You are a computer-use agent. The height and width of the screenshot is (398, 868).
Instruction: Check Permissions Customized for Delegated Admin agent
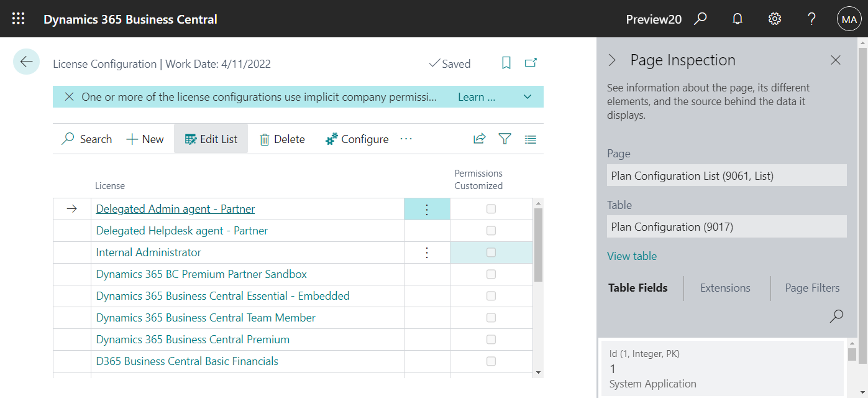(491, 208)
